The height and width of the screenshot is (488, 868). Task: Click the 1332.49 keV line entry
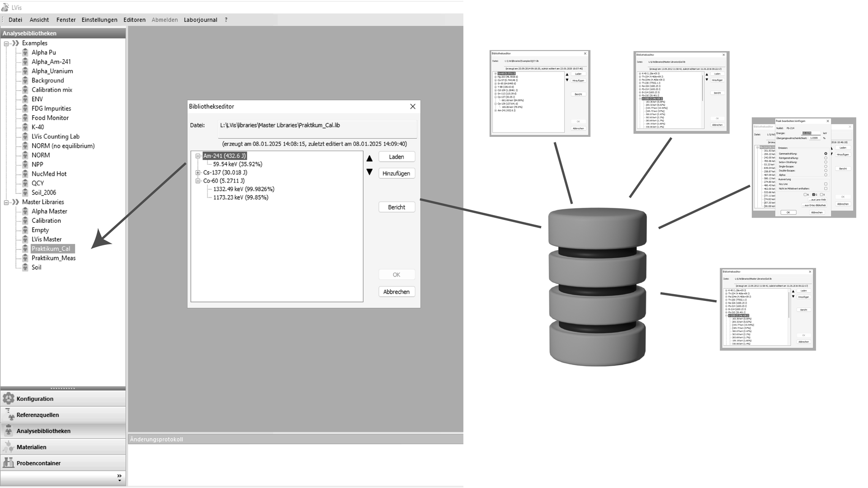click(244, 189)
